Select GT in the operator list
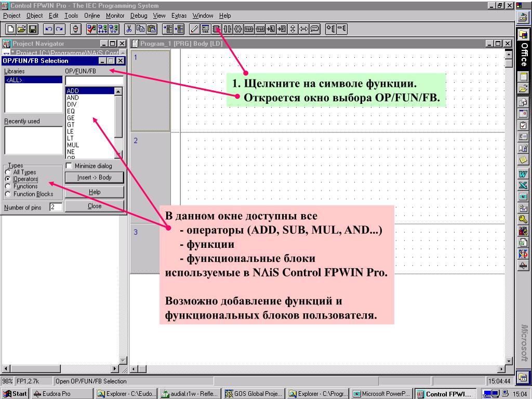This screenshot has height=399, width=532. (x=90, y=125)
